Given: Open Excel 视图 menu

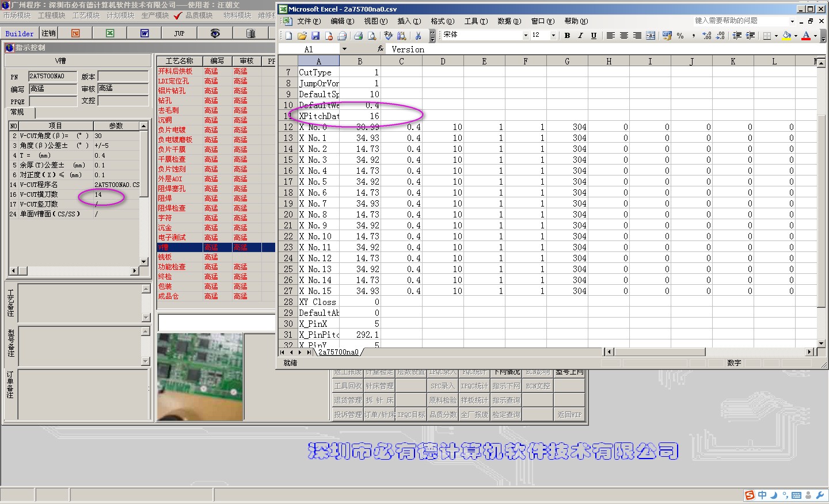Looking at the screenshot, I should coord(375,21).
